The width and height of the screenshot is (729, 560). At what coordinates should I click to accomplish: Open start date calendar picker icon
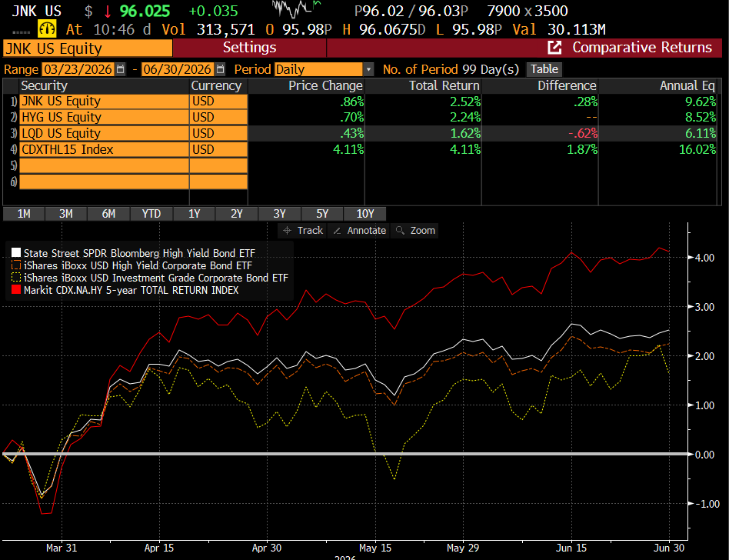pyautogui.click(x=121, y=69)
